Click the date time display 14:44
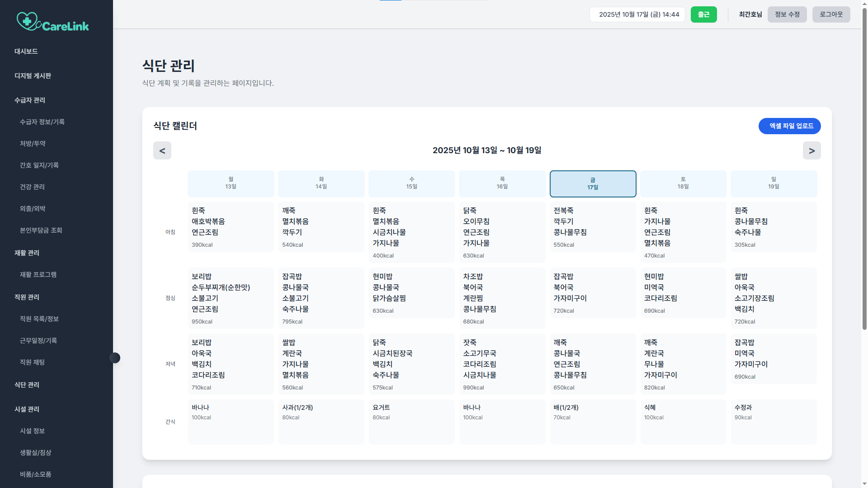Viewport: 868px width, 488px height. pyautogui.click(x=638, y=14)
